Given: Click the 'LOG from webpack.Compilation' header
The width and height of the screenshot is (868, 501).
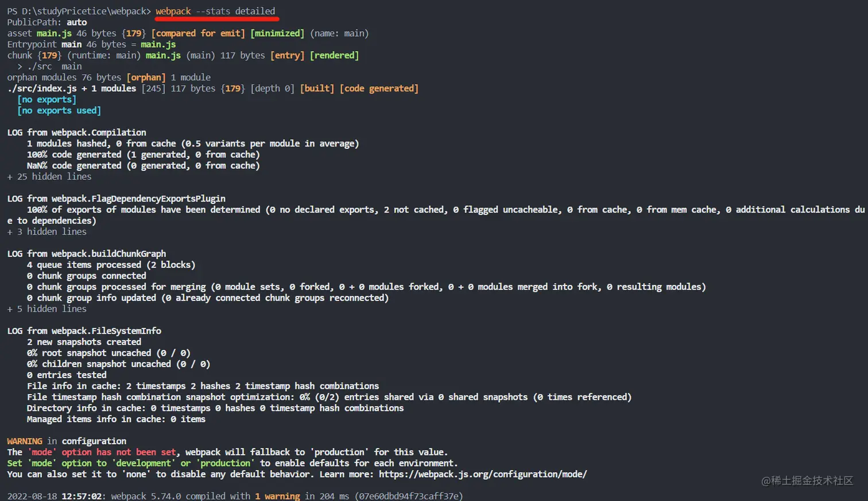Looking at the screenshot, I should (76, 132).
